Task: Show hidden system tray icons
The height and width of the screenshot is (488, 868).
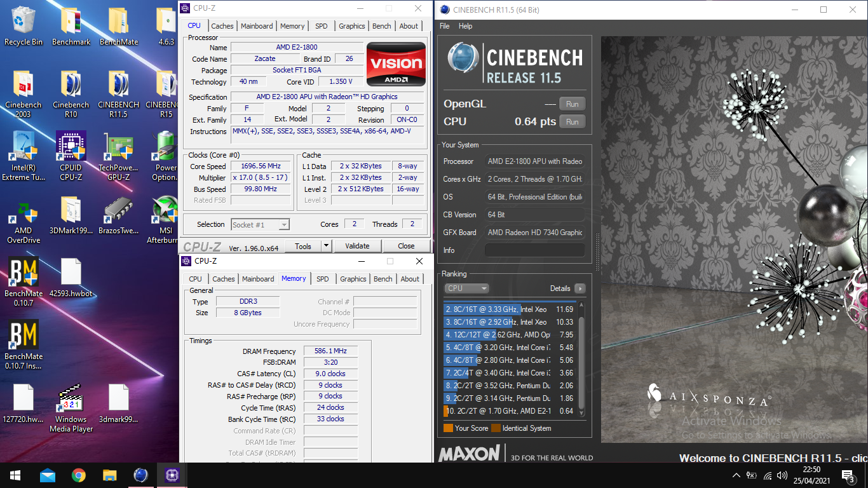Action: click(x=736, y=475)
